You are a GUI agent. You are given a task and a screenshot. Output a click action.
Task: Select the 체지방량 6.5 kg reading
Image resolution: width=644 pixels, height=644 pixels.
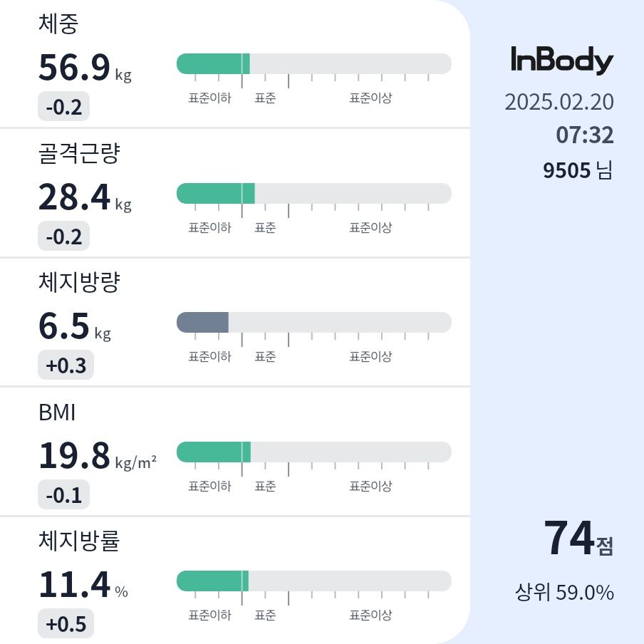pyautogui.click(x=75, y=326)
